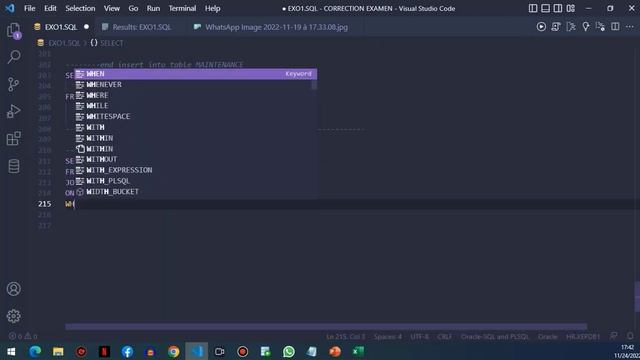Open the Run menu
The height and width of the screenshot is (360, 640).
coord(153,8)
